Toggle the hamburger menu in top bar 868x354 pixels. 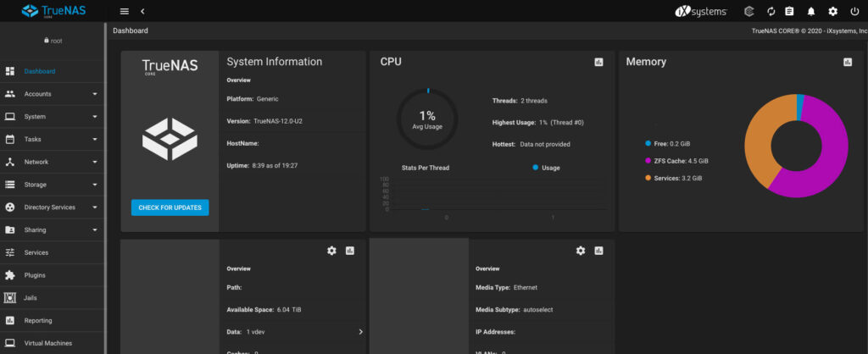125,11
